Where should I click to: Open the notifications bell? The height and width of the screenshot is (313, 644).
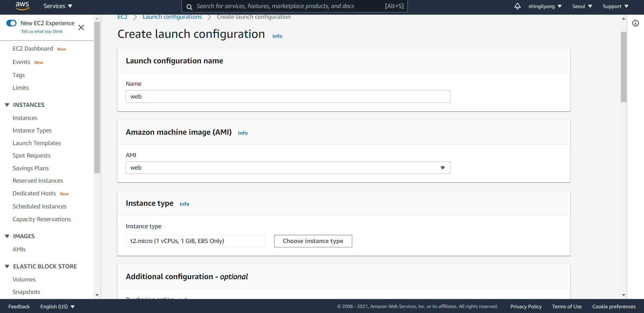tap(518, 6)
